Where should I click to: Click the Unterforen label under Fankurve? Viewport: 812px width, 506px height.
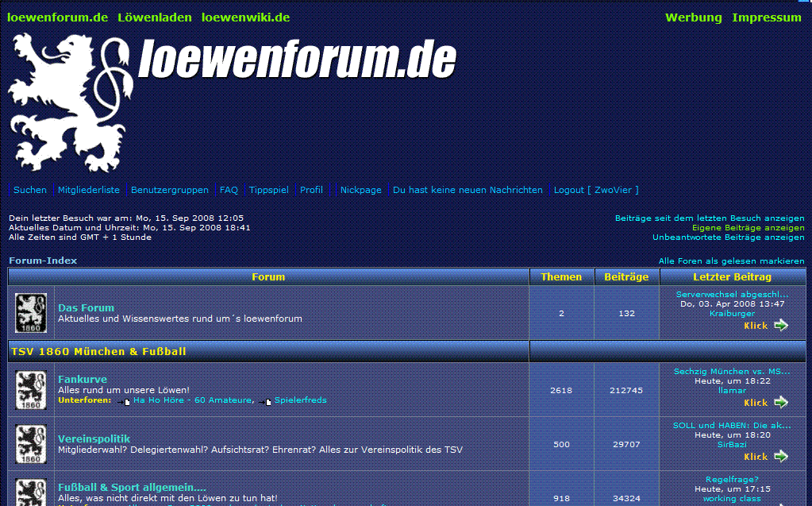pos(84,400)
